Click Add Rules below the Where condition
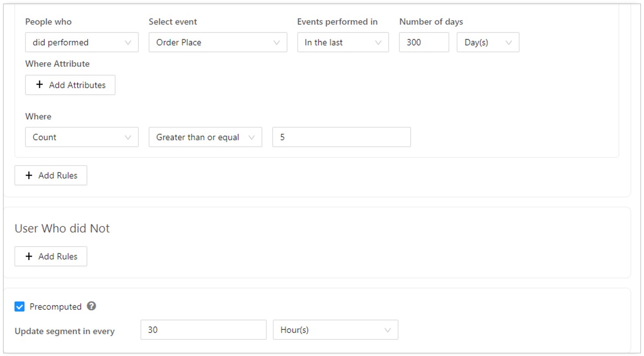644x356 pixels. point(51,175)
